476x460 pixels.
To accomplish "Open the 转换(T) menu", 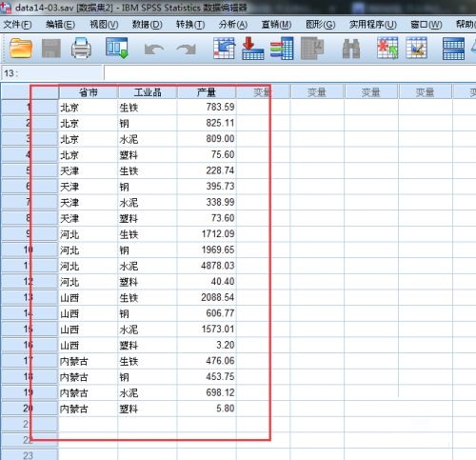I will click(190, 25).
